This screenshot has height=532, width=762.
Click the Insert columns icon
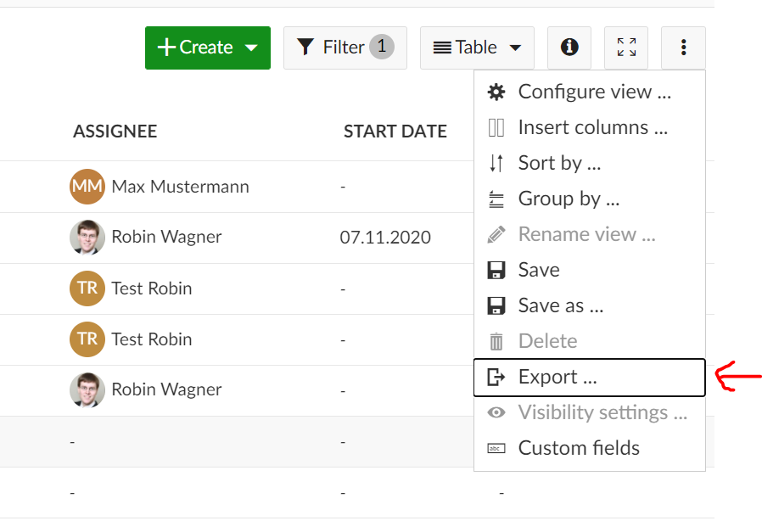click(496, 128)
